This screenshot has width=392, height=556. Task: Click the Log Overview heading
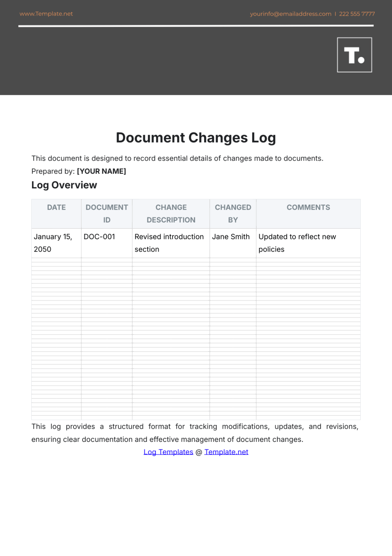tap(64, 185)
